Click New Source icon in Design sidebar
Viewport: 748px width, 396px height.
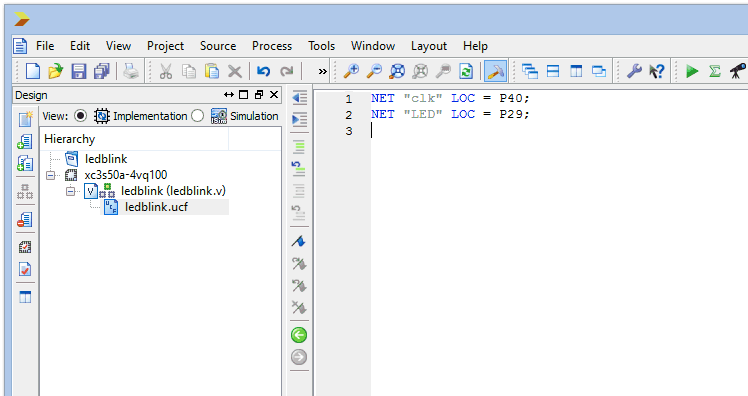pyautogui.click(x=25, y=118)
